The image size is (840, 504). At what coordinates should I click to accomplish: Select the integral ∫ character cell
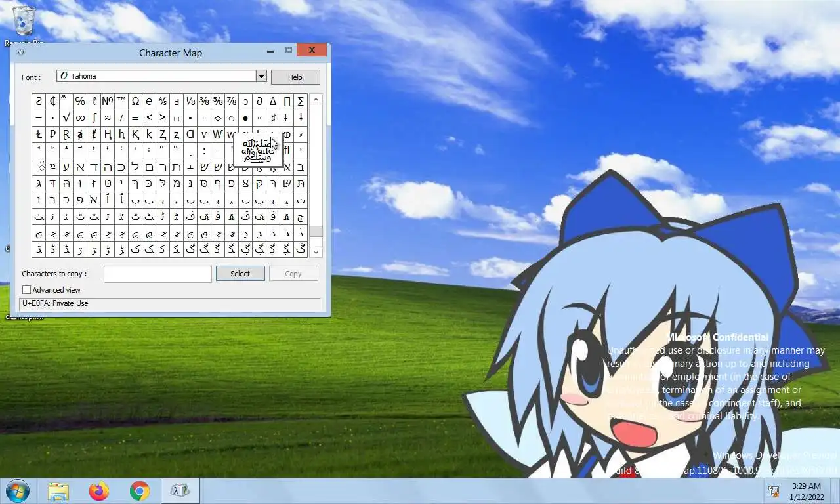pos(94,118)
